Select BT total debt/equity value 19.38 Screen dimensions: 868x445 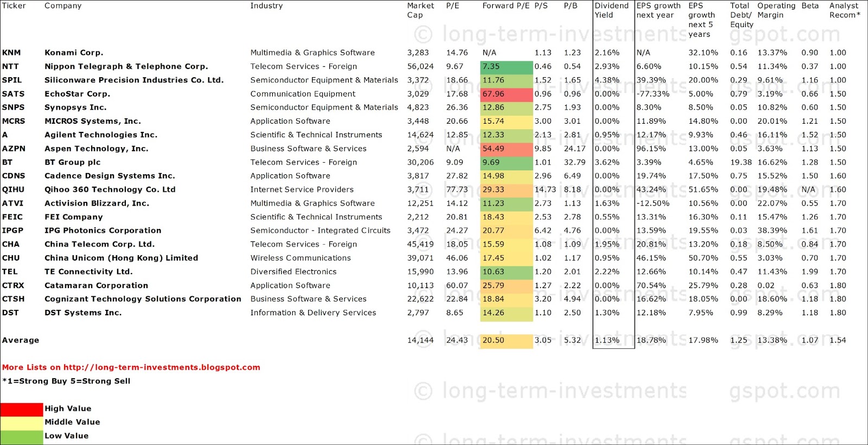741,162
